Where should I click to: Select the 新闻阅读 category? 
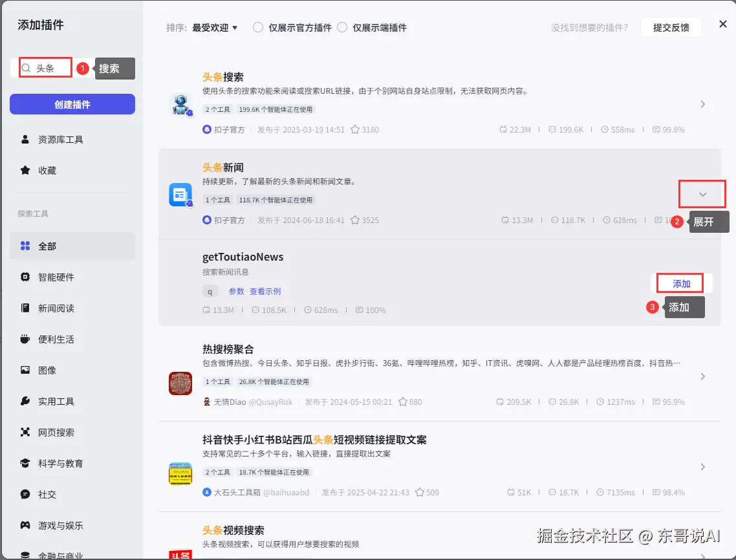click(72, 308)
